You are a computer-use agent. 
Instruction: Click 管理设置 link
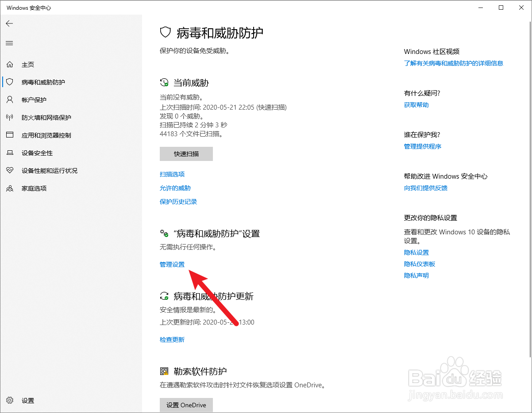coord(172,264)
